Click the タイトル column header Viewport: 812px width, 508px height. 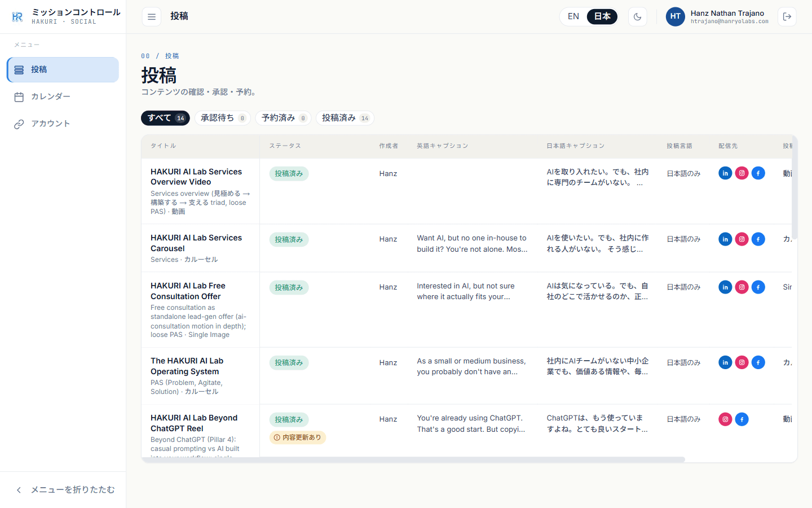point(164,146)
